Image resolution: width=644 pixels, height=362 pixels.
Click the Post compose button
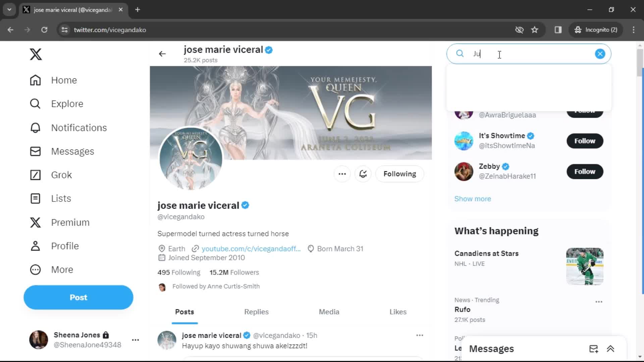[x=78, y=297]
